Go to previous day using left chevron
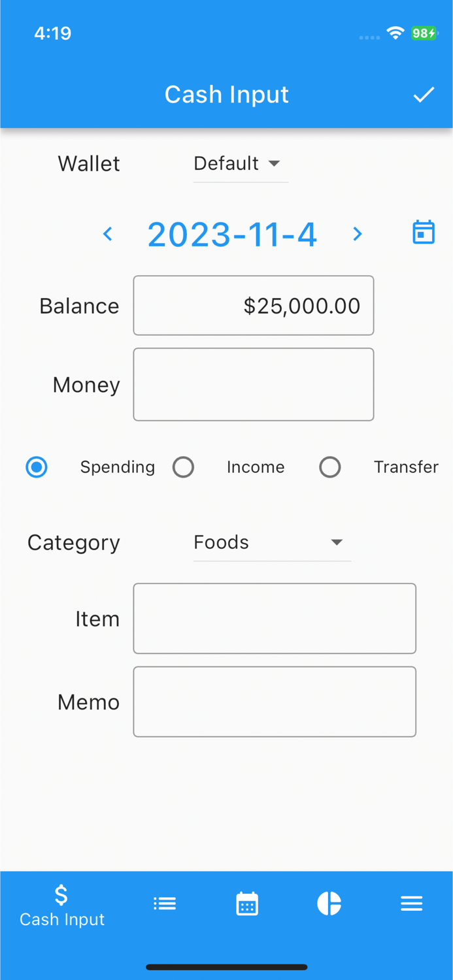Viewport: 453px width, 980px height. (108, 233)
